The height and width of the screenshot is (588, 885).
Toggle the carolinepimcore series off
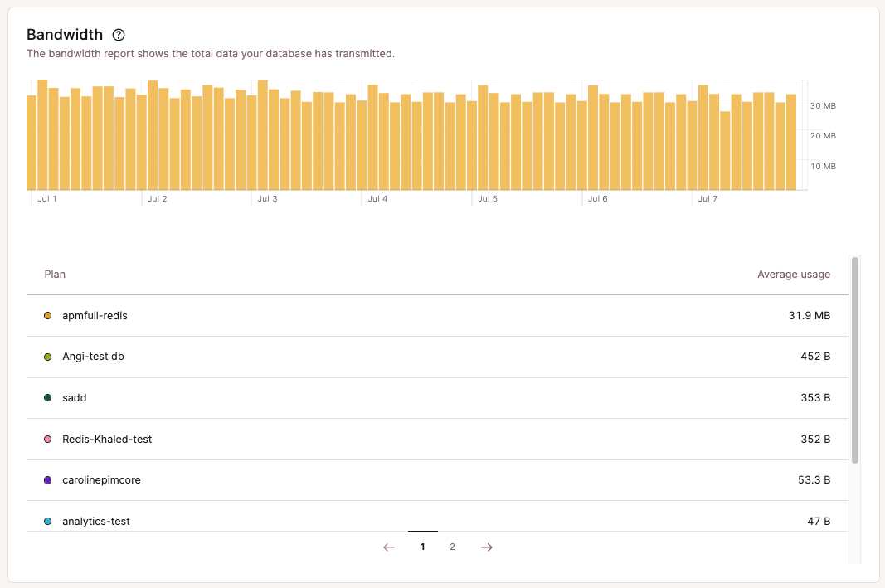point(102,479)
